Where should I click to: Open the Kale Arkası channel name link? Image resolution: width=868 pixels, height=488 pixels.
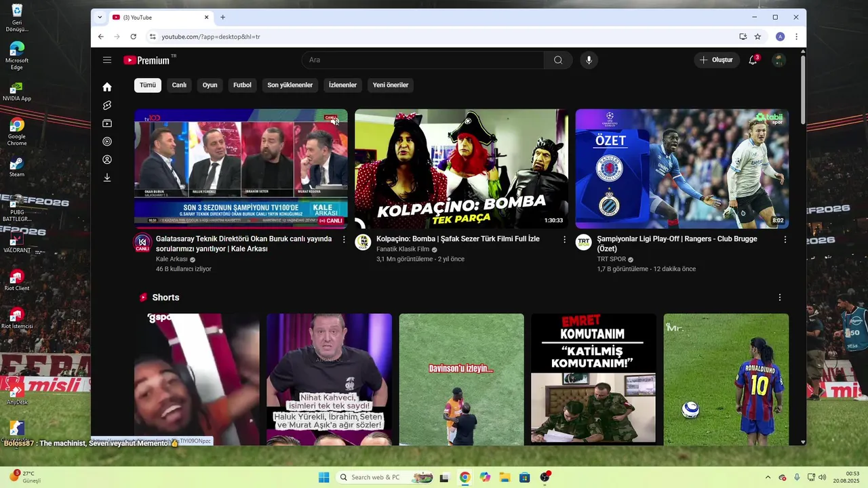[172, 259]
